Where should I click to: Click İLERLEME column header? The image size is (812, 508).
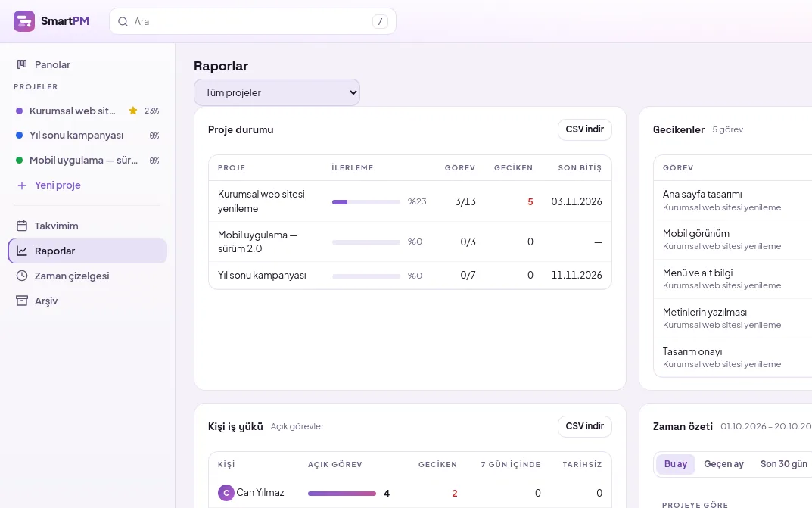click(x=352, y=168)
